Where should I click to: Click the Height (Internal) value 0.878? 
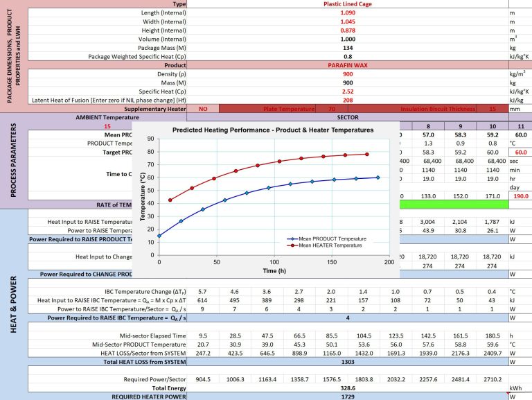(348, 31)
